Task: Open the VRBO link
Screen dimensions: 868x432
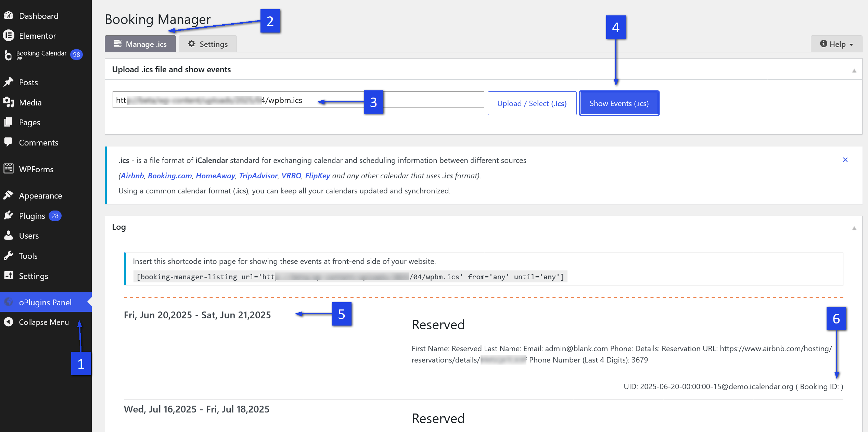Action: [x=291, y=176]
